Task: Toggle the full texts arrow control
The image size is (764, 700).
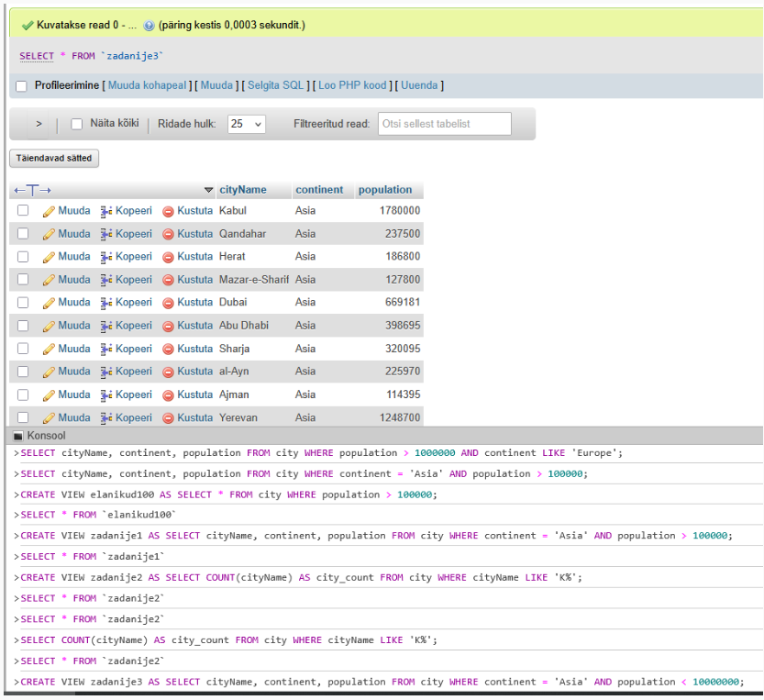Action: pos(32,190)
